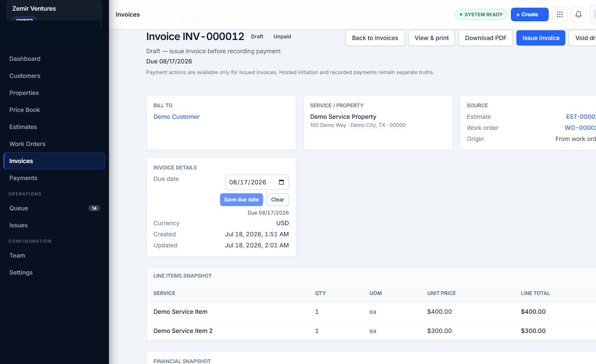Click the Demo Service Item 2 row name
This screenshot has width=596, height=364.
[x=183, y=331]
